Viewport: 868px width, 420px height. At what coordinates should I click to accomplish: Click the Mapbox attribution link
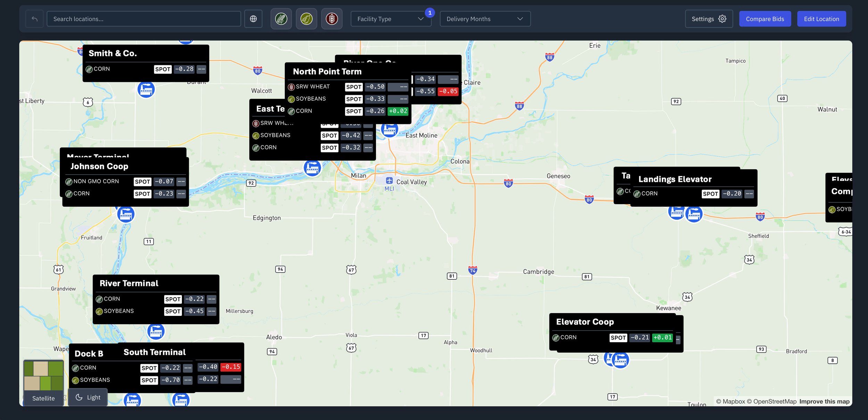pos(731,401)
